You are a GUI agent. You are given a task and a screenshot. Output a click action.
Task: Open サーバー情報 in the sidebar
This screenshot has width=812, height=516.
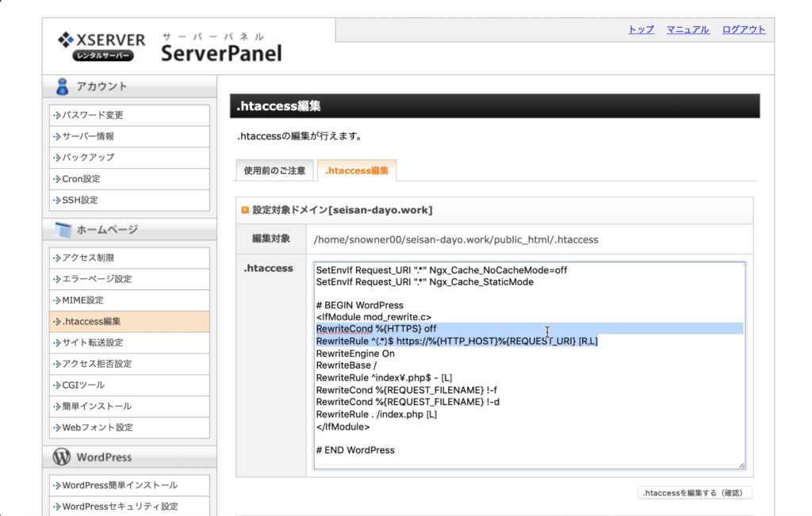tap(87, 136)
